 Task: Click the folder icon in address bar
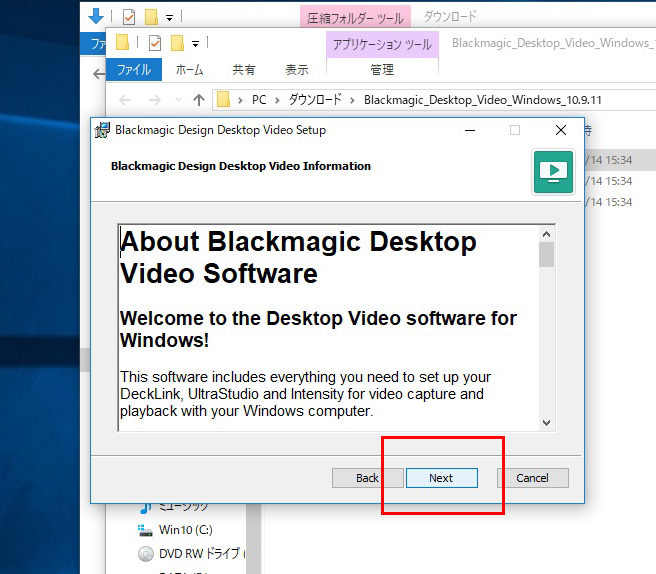point(223,100)
